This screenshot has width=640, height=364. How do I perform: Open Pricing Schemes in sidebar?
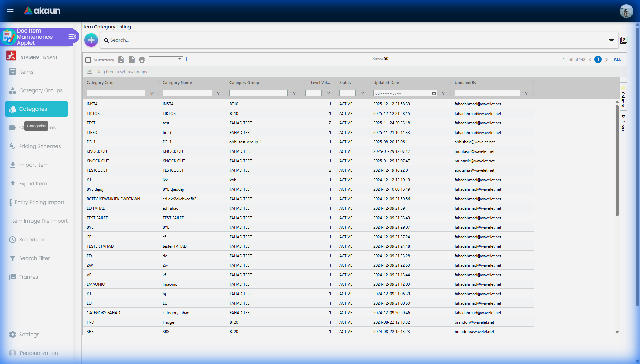(40, 146)
